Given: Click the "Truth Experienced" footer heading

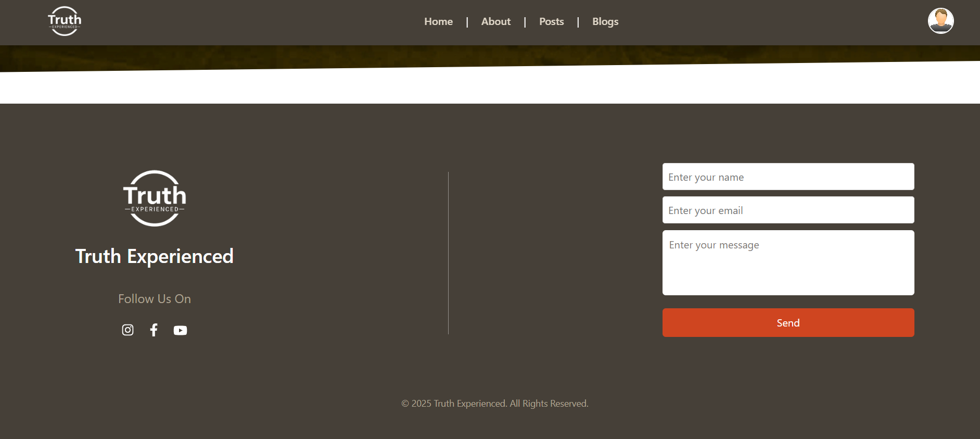Looking at the screenshot, I should pyautogui.click(x=155, y=256).
